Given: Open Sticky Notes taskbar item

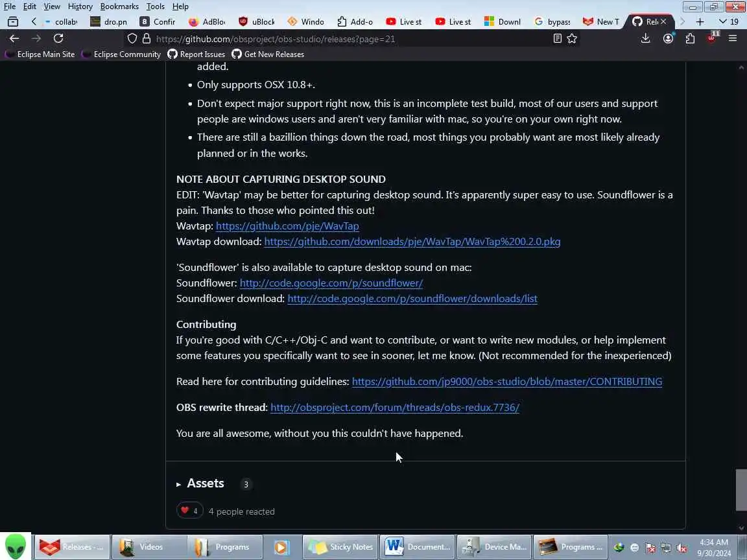Looking at the screenshot, I should pos(340,547).
